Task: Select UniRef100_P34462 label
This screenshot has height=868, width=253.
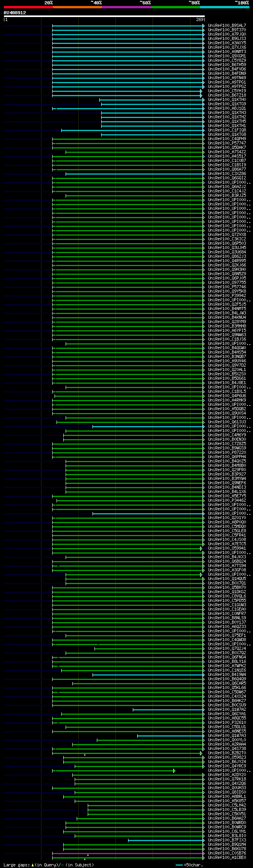Action: (227, 501)
